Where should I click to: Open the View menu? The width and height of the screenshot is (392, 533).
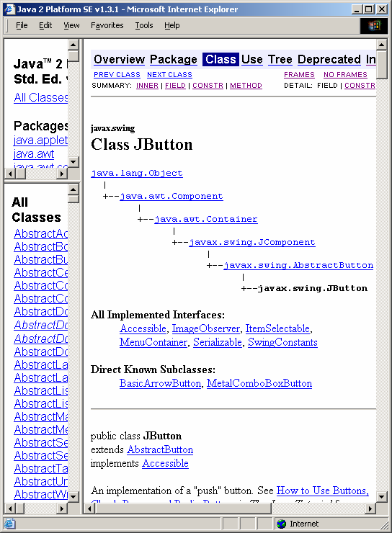click(x=71, y=25)
